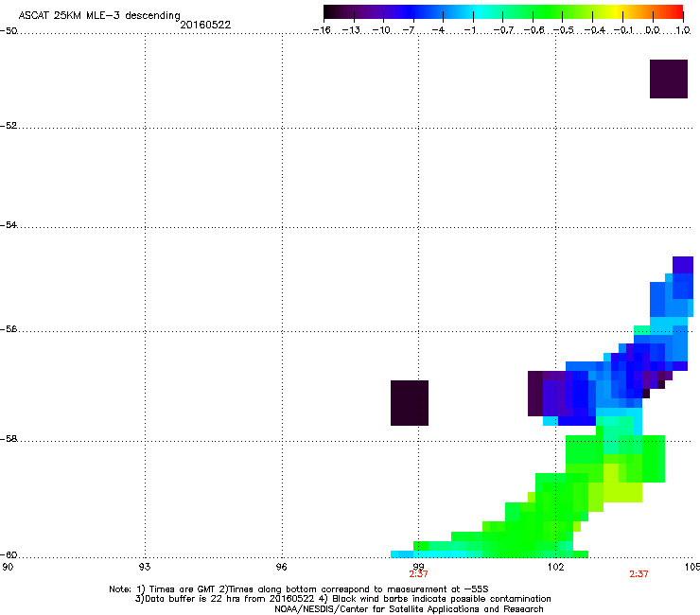Click the "-16" color scale label
This screenshot has width=700, height=615.
[322, 30]
